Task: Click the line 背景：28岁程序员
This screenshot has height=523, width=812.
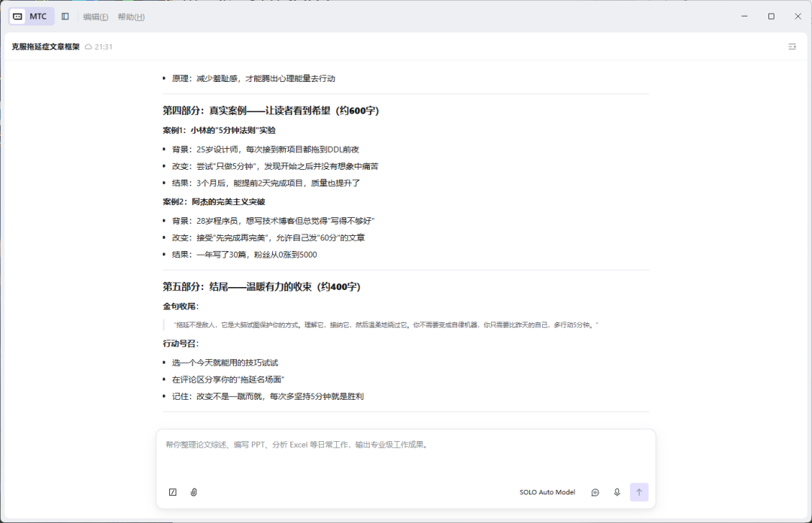Action: coord(273,221)
